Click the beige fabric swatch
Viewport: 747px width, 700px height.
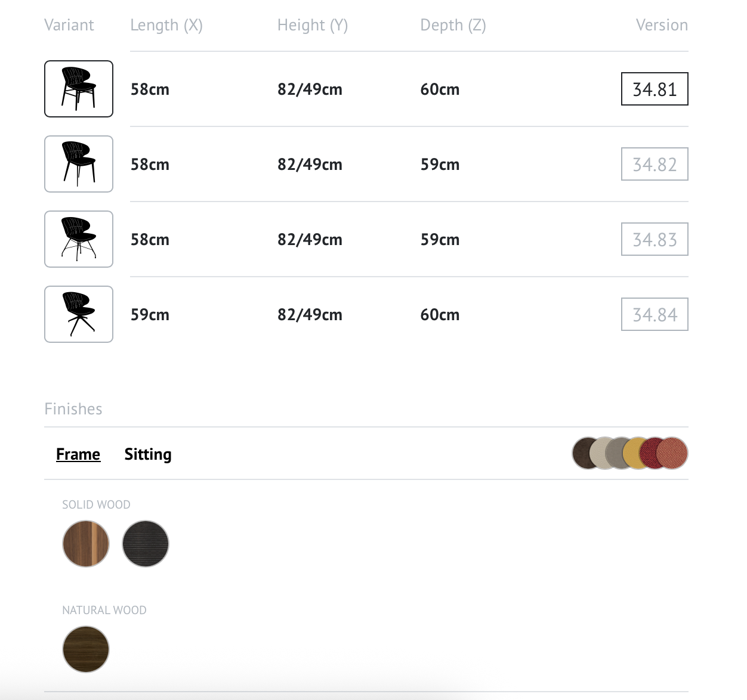pos(597,453)
